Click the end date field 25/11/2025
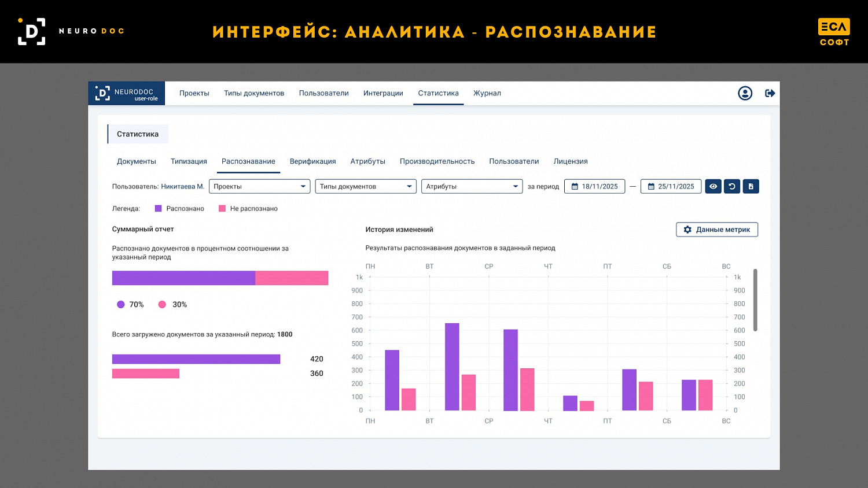 coord(671,186)
